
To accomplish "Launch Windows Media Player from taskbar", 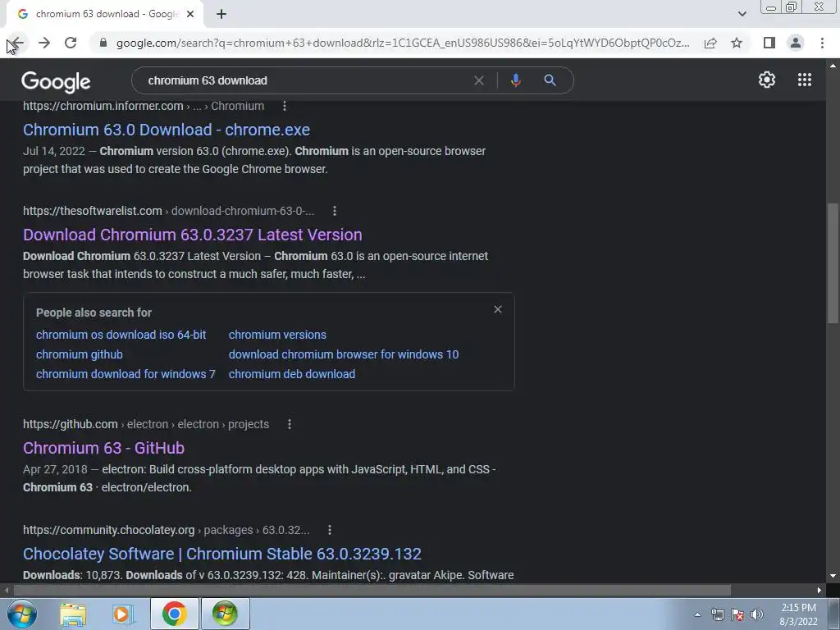I will 122,614.
